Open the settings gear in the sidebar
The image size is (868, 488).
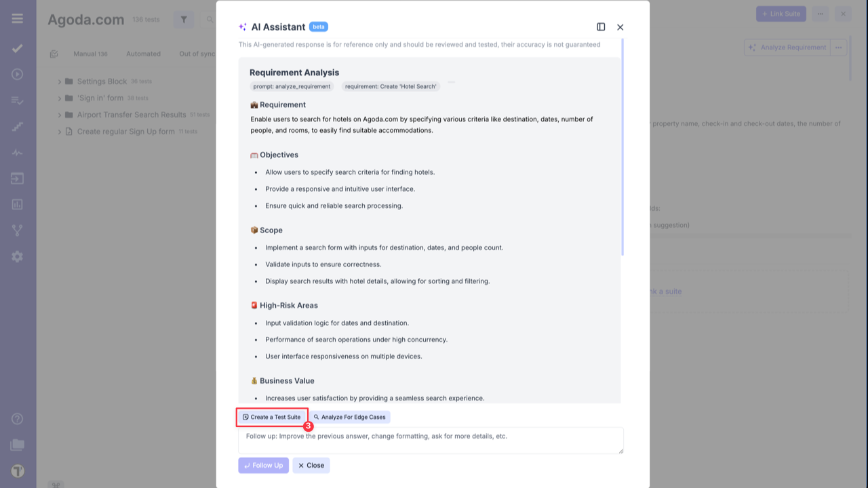[18, 256]
